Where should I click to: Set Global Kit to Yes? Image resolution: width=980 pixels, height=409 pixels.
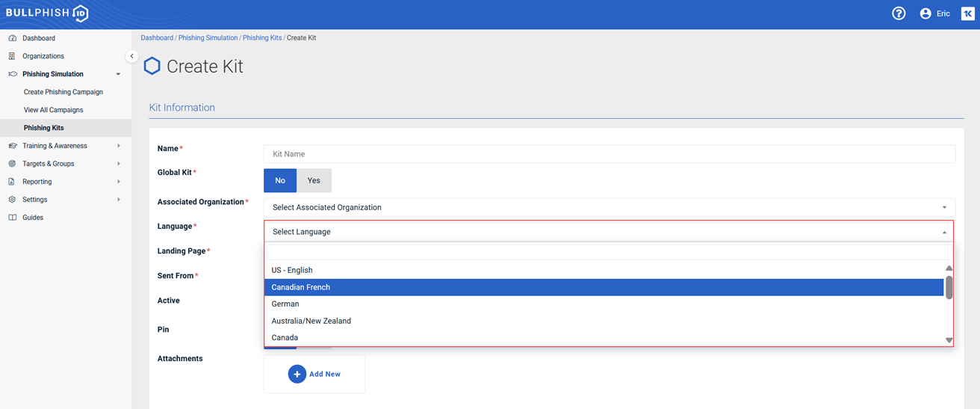[314, 180]
